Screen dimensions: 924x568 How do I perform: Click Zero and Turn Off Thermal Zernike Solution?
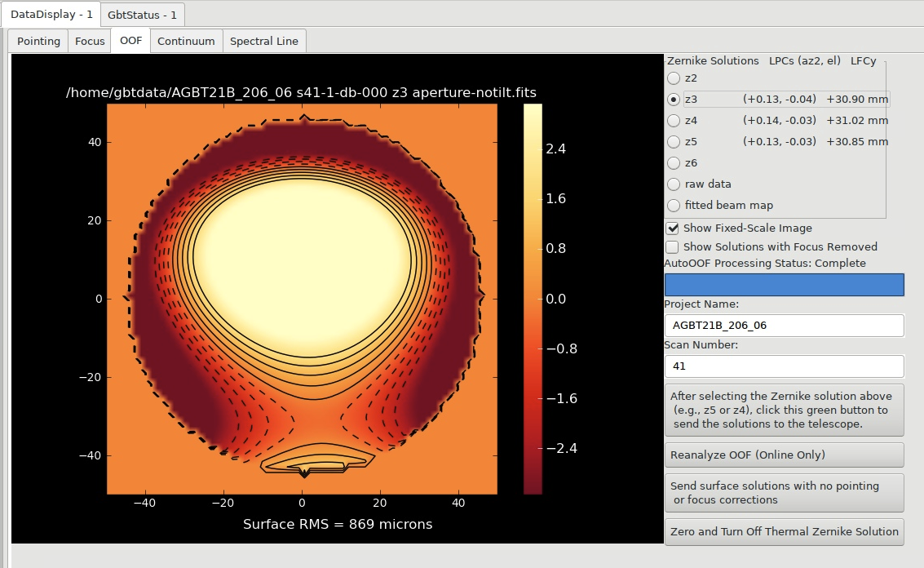(785, 531)
